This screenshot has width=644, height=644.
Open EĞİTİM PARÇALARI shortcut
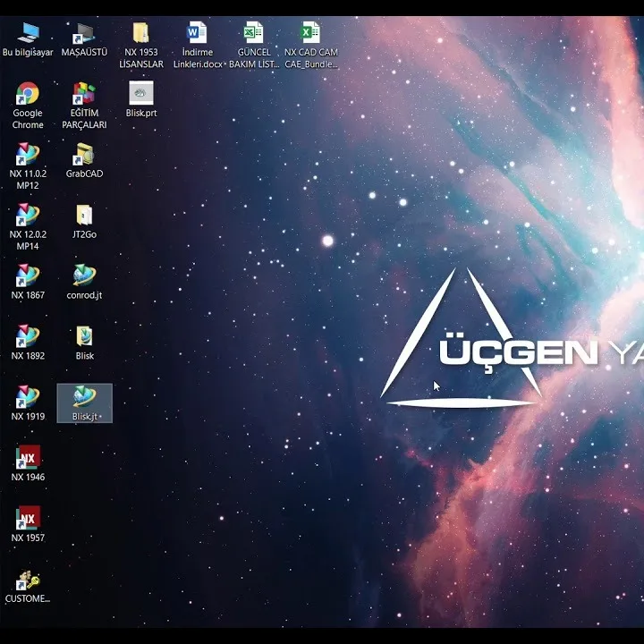pos(84,106)
